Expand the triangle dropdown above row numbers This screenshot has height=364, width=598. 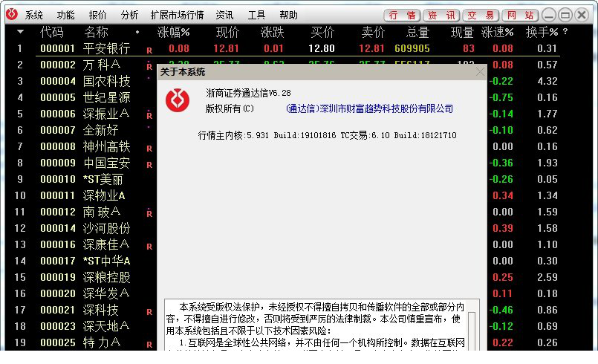[x=21, y=32]
